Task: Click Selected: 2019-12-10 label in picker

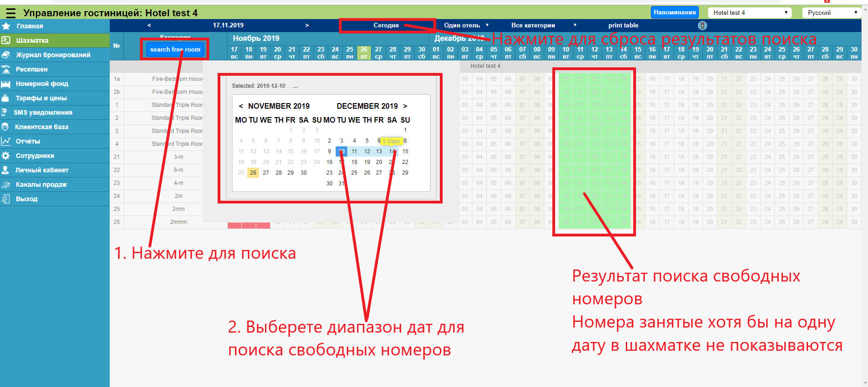Action: [x=265, y=86]
